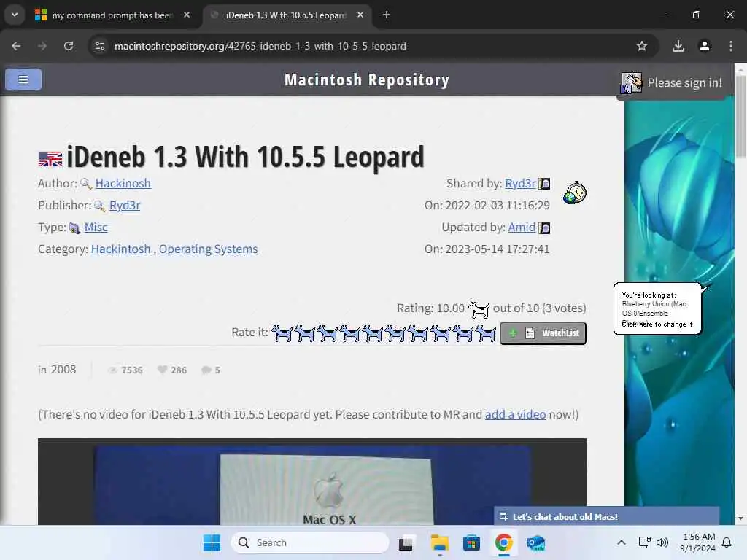Screen dimensions: 747x560
Task: Click 'in 2008' year text
Action: coord(57,370)
